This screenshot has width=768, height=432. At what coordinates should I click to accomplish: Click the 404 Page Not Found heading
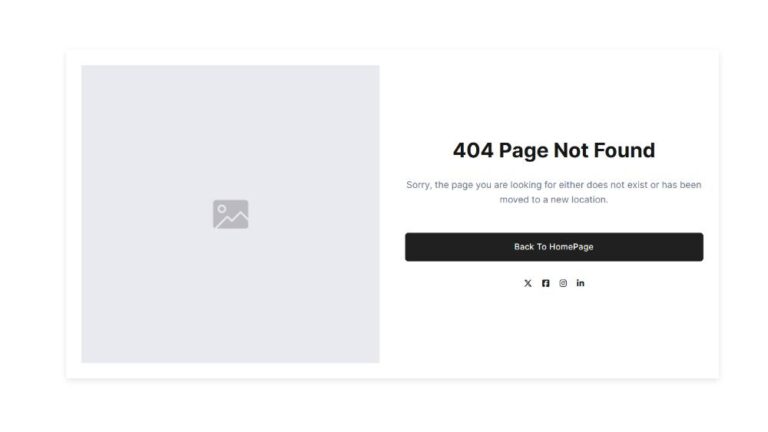[x=554, y=150]
